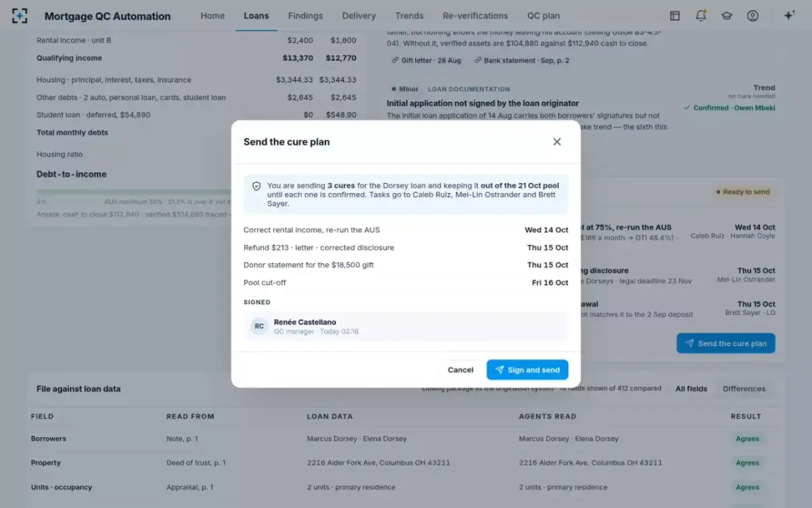Click the 'Pool cut-off' row
This screenshot has width=812, height=508.
pos(406,282)
